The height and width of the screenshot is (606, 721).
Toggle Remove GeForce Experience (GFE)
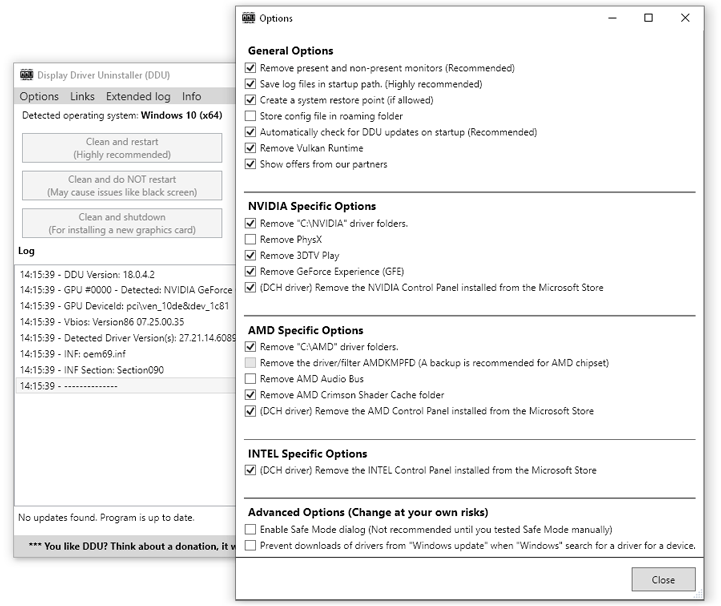[250, 271]
